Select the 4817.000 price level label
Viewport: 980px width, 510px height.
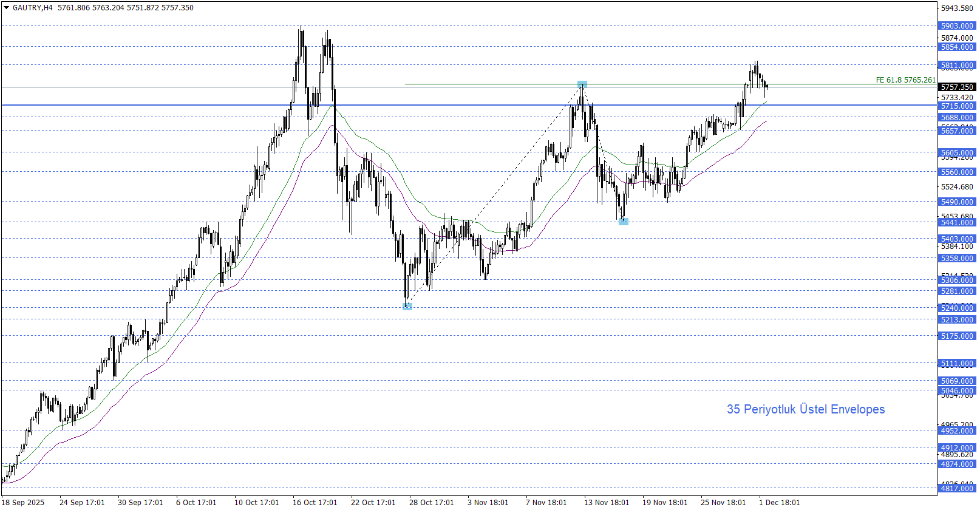pyautogui.click(x=957, y=489)
